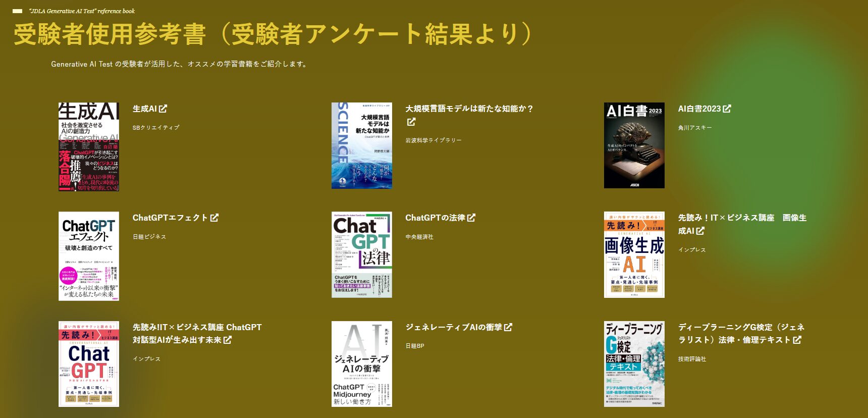Click external link icon beside ChatGPTの法律
The height and width of the screenshot is (418, 868).
[471, 218]
